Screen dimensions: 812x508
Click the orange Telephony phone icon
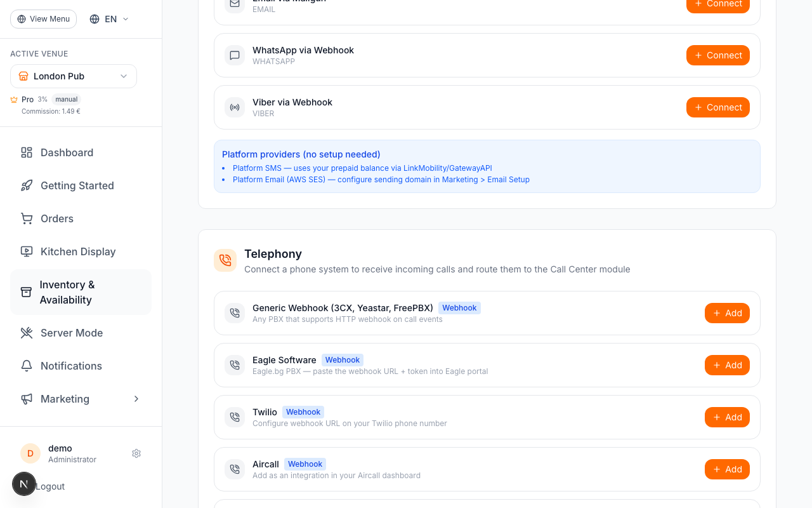pyautogui.click(x=225, y=260)
